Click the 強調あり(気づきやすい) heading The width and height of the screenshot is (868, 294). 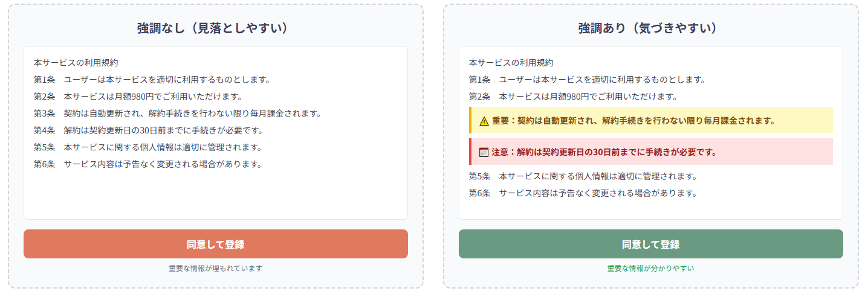651,28
